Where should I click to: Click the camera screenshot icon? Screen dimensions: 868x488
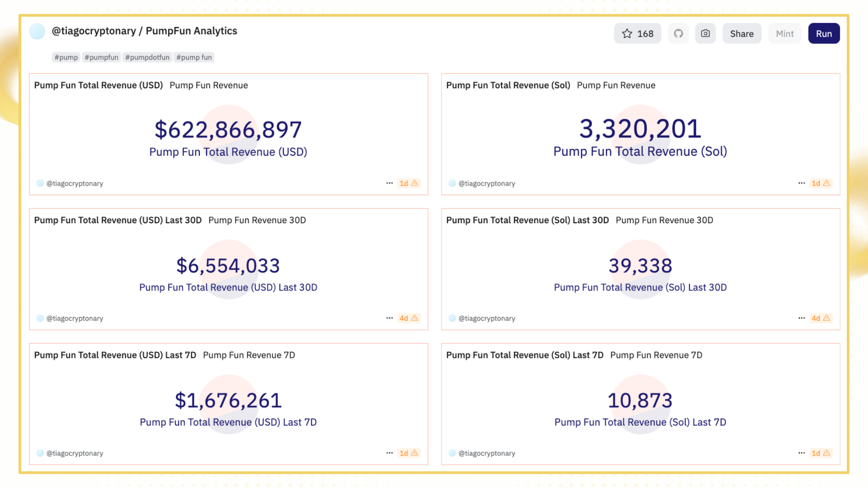coord(705,34)
